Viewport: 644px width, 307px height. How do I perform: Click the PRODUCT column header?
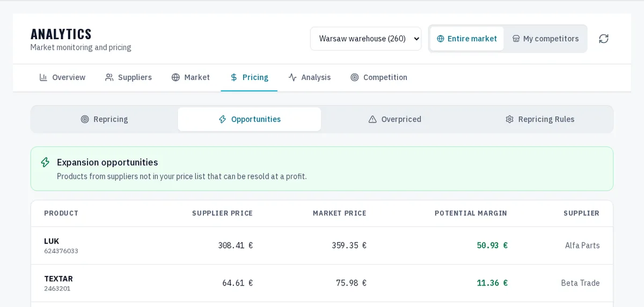pos(61,213)
